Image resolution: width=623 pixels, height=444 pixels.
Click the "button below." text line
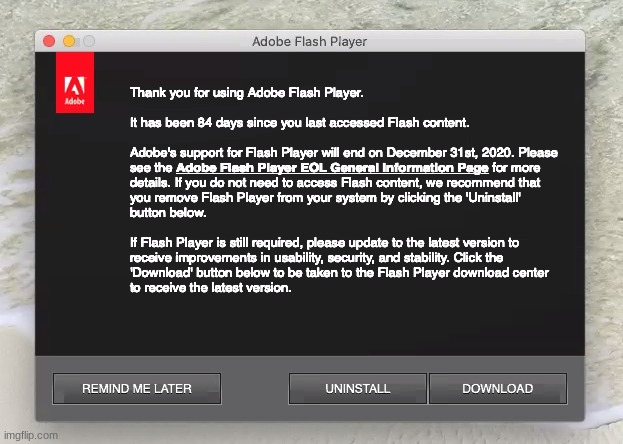168,213
